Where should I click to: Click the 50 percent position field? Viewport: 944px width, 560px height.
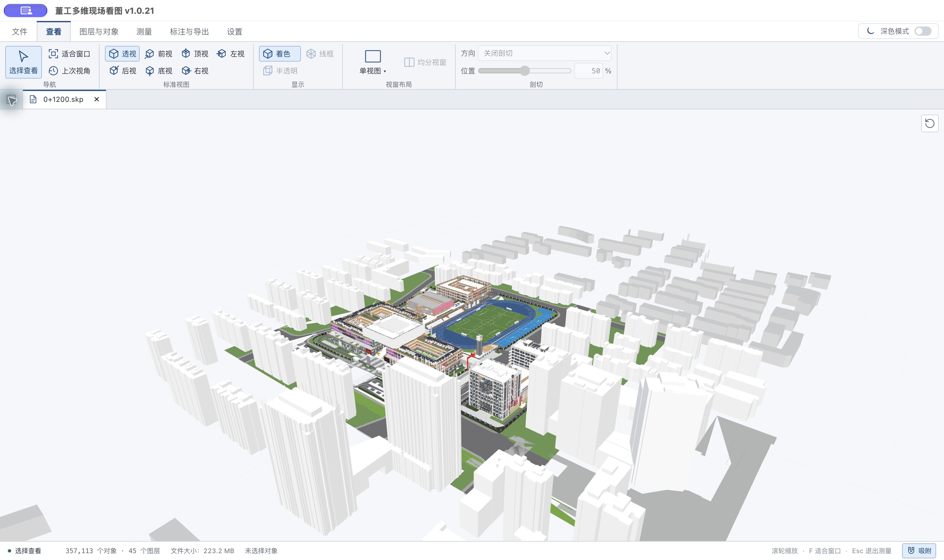(588, 70)
